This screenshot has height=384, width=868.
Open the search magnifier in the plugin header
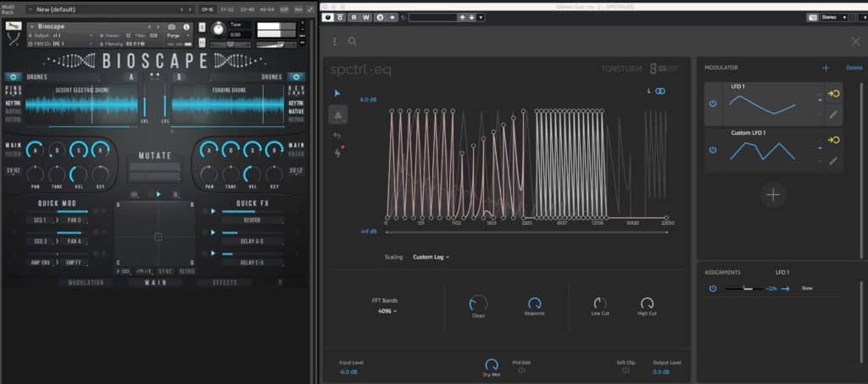click(x=352, y=42)
